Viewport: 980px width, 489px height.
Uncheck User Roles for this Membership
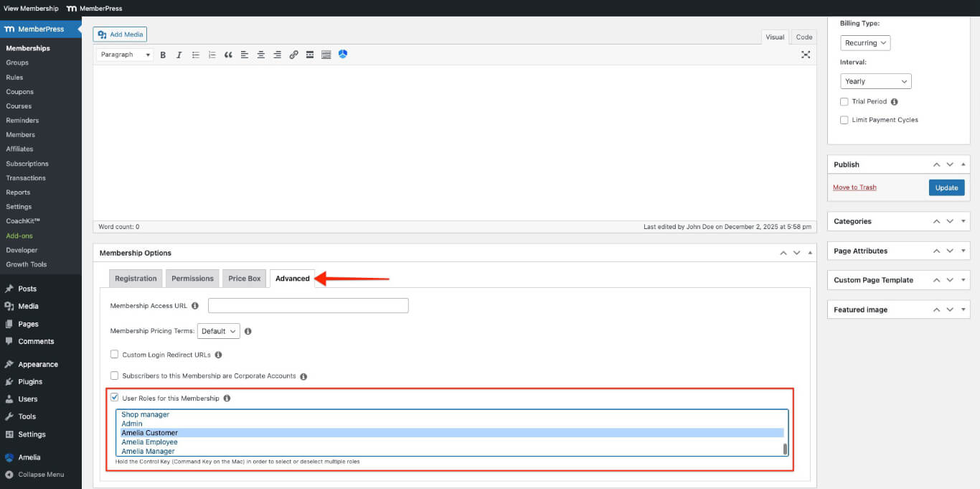tap(115, 397)
